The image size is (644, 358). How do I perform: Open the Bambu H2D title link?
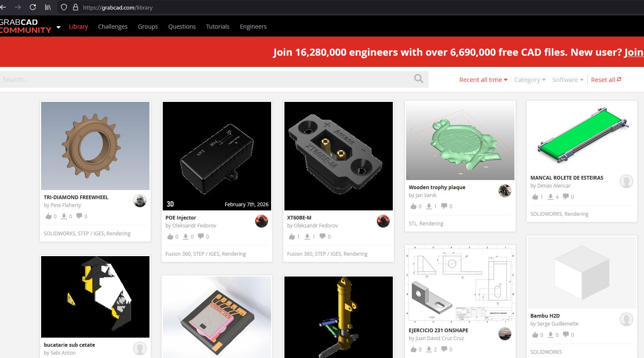point(545,316)
